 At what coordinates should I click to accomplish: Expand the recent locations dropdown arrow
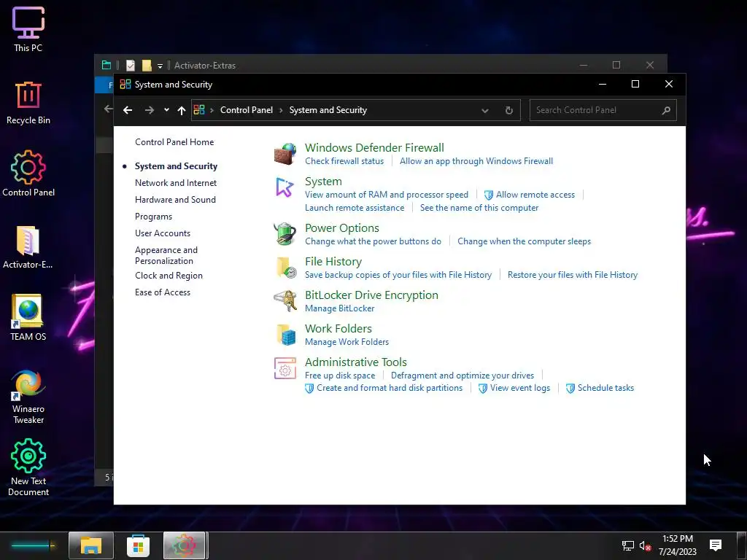(166, 110)
